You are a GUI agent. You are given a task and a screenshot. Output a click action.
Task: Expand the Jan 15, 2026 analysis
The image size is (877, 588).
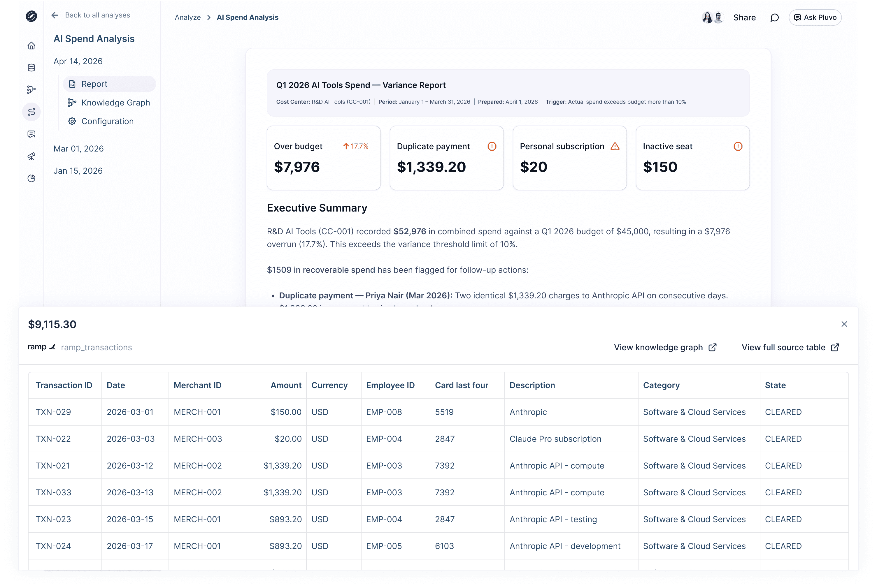(x=78, y=171)
